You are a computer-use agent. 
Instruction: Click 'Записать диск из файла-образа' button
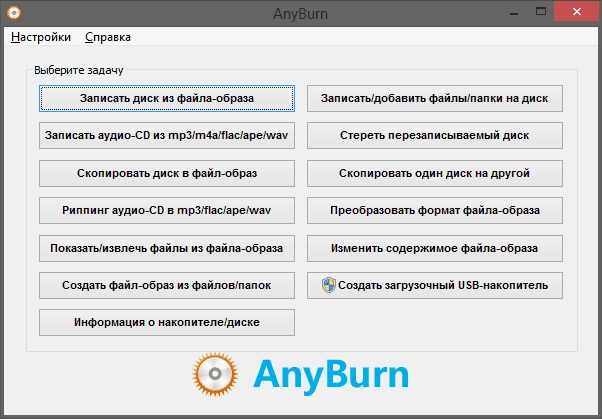[x=167, y=98]
